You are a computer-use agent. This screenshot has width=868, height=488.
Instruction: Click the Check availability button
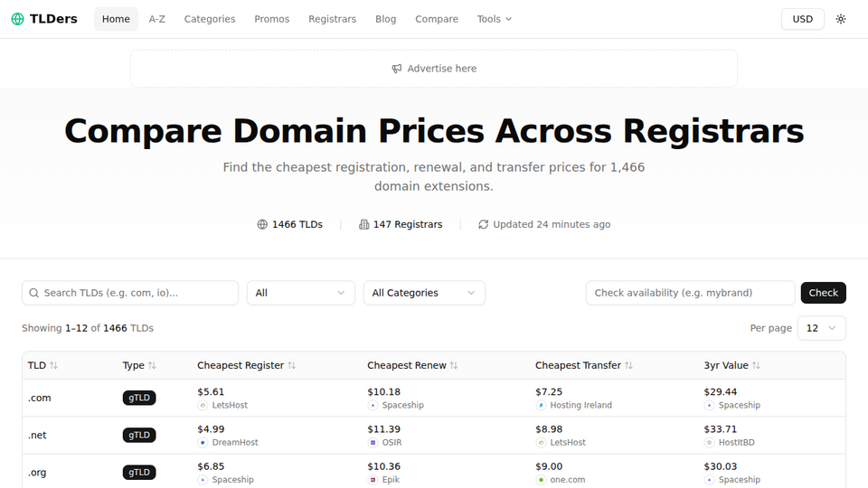click(x=823, y=293)
